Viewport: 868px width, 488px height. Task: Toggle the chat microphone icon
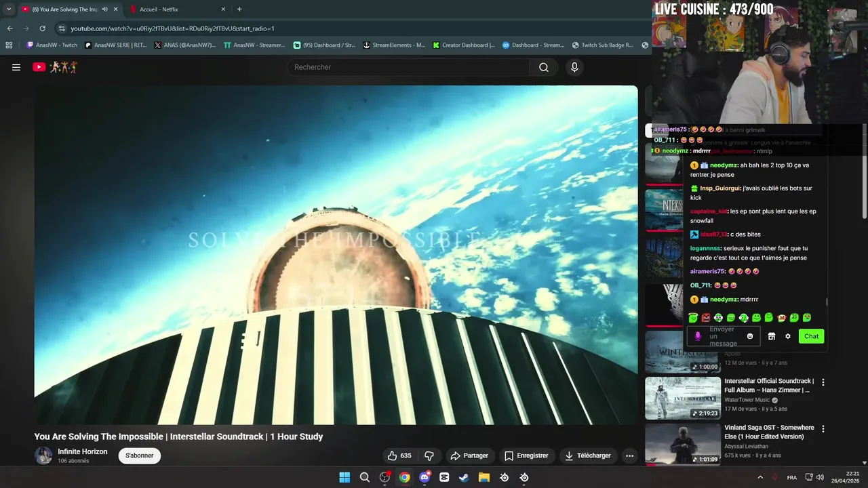click(698, 336)
